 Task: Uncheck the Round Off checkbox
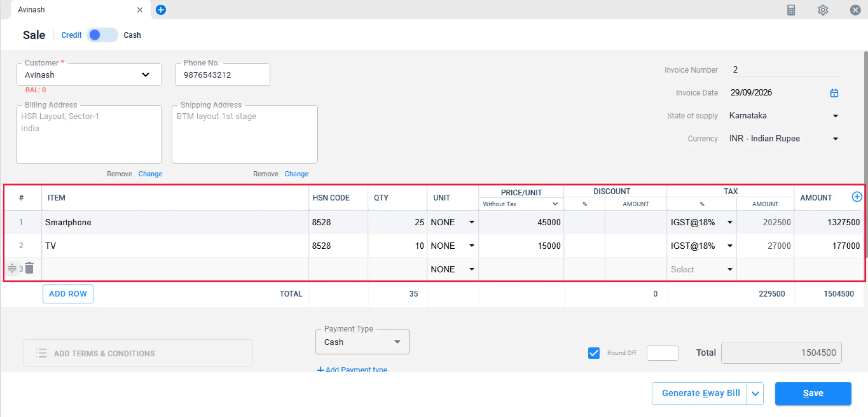[594, 353]
